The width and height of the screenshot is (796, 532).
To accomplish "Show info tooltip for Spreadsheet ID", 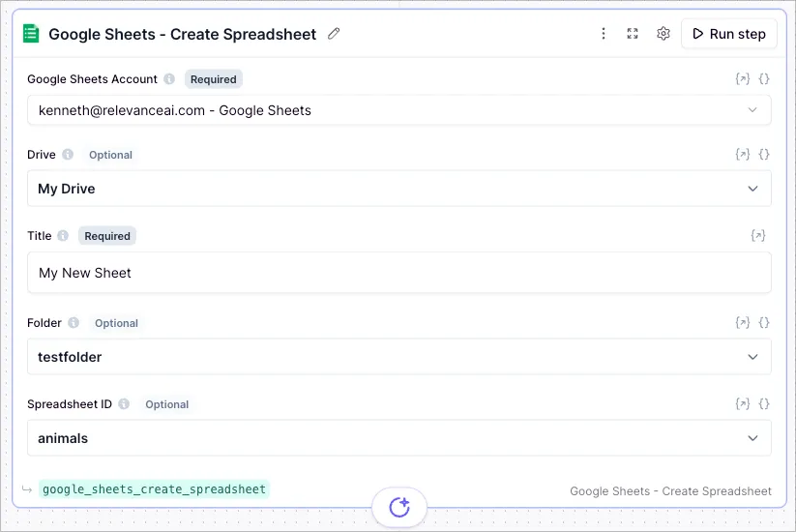I will (124, 404).
